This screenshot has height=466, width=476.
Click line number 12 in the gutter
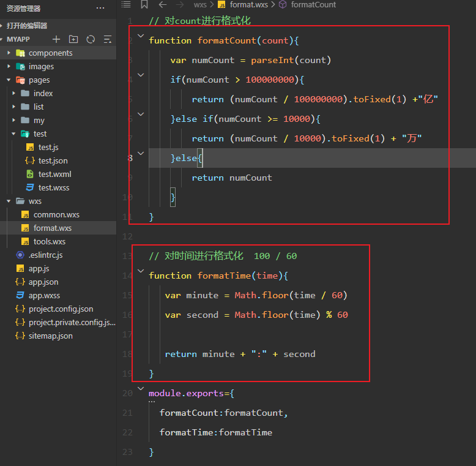pos(127,236)
